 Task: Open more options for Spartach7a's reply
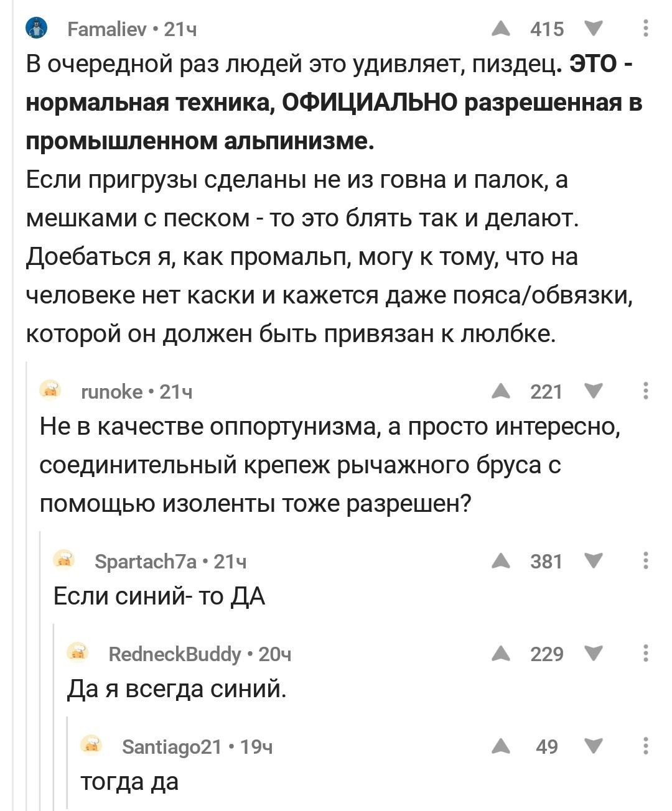(646, 561)
